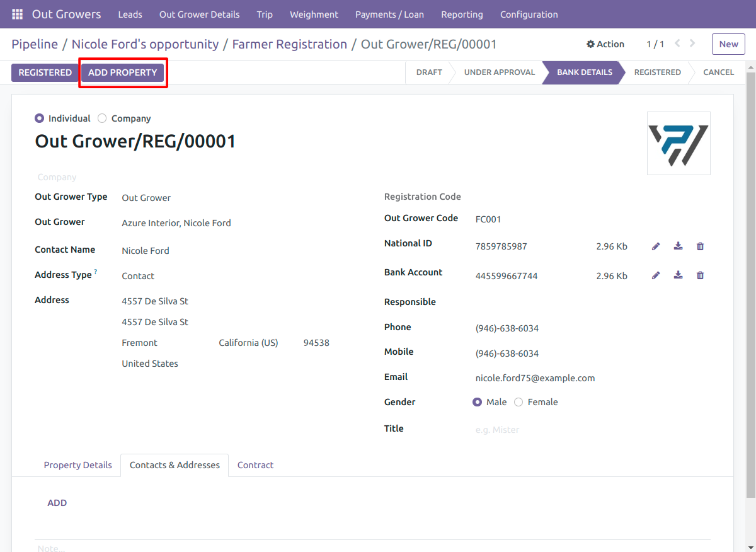This screenshot has width=756, height=552.
Task: Edit the National ID attachment with pencil icon
Action: pyautogui.click(x=656, y=246)
